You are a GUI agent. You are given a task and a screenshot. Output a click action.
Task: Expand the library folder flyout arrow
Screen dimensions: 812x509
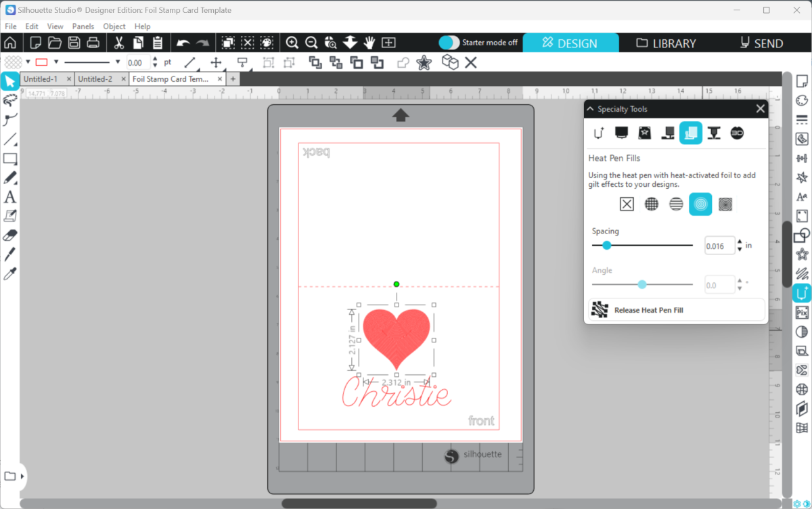(22, 477)
